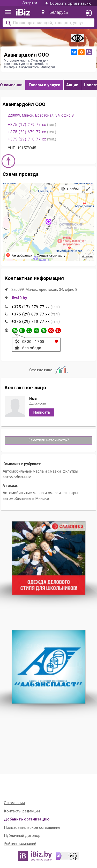
Task: Click the Заметили неточность? button
Action: (x=48, y=440)
